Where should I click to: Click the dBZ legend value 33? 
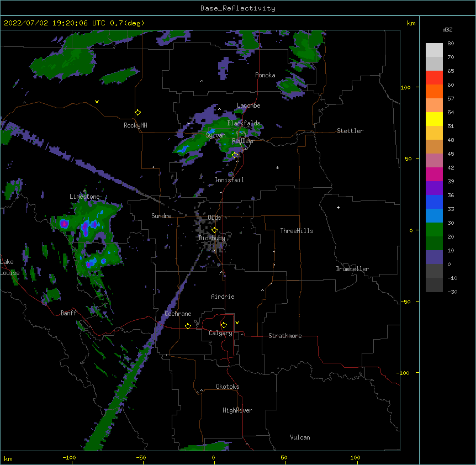pyautogui.click(x=451, y=209)
